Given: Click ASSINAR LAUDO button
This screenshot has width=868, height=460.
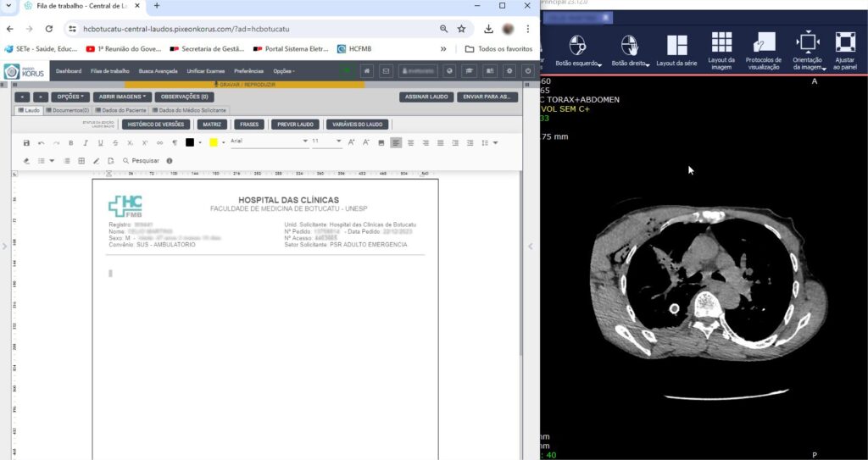Looking at the screenshot, I should pos(426,97).
